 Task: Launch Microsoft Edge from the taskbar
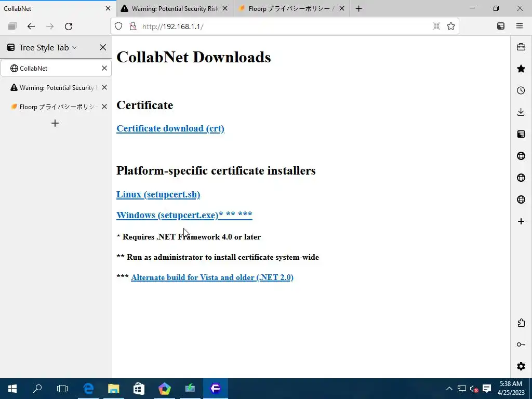88,389
